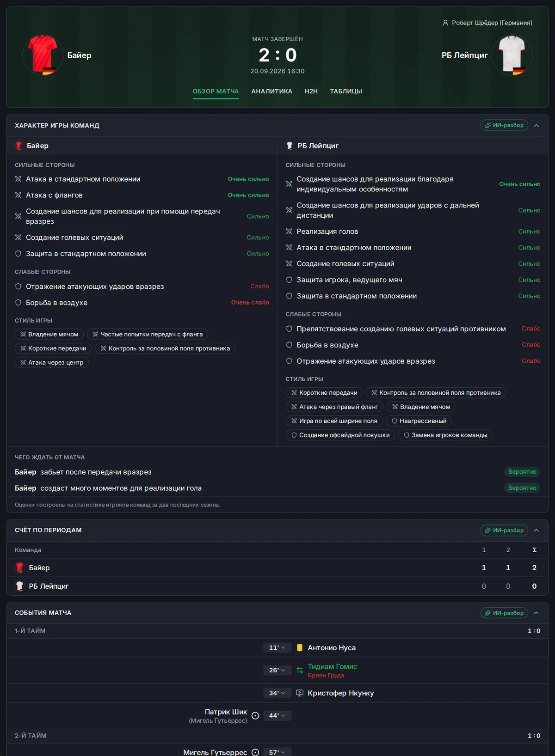Click the goal icon beside Мигель Гутьеррес at 57'
Image resolution: width=555 pixels, height=756 pixels.
pos(255,752)
